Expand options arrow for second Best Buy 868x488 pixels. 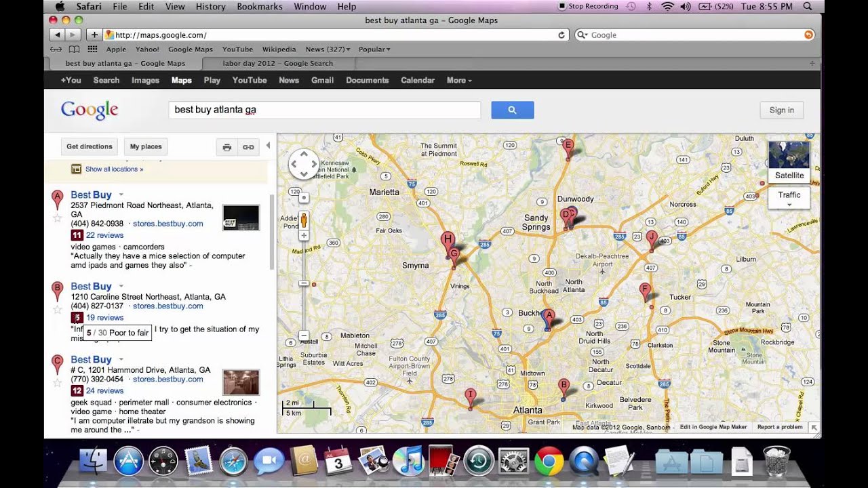tap(121, 286)
